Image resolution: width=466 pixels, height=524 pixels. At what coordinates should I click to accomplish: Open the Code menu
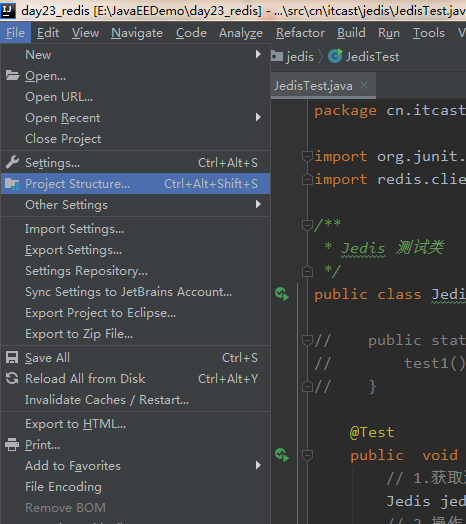pyautogui.click(x=191, y=33)
